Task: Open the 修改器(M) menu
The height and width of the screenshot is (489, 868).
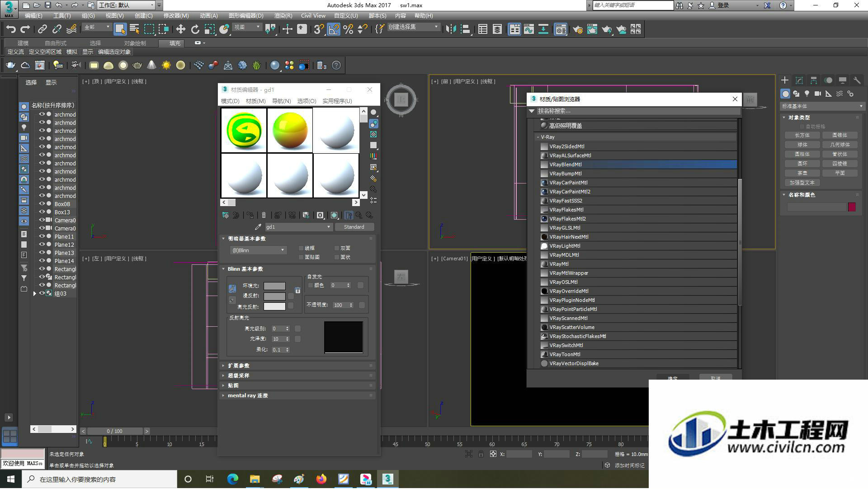Action: tap(176, 15)
